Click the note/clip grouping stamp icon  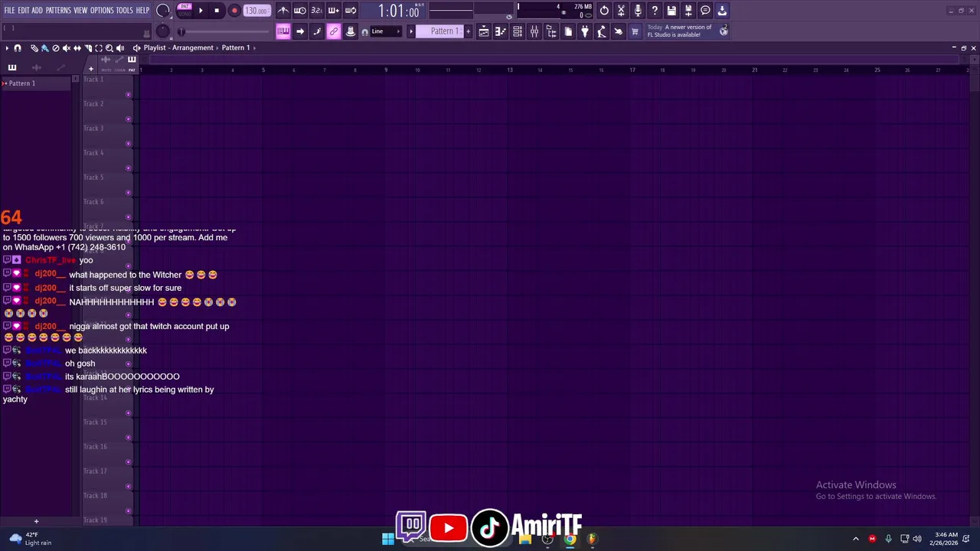tap(351, 31)
